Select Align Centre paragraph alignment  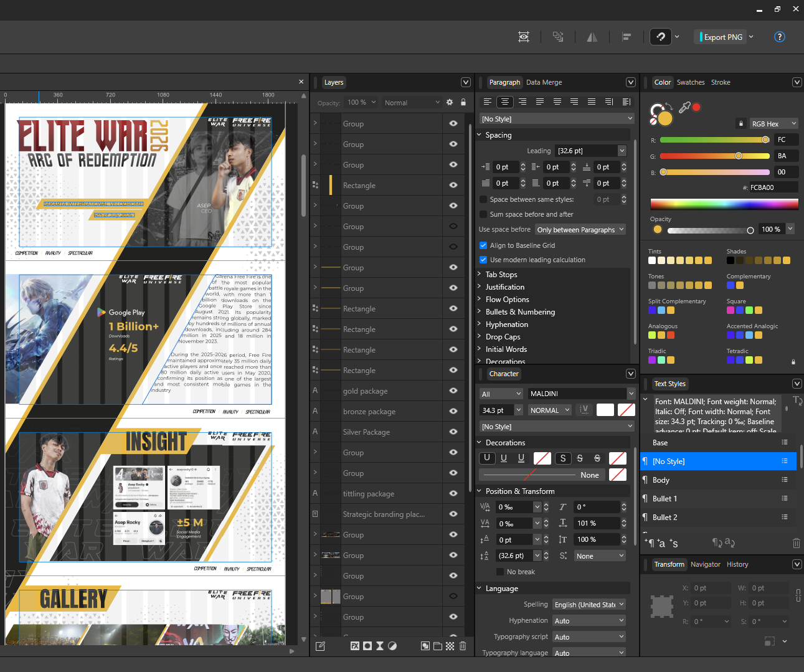coord(505,102)
